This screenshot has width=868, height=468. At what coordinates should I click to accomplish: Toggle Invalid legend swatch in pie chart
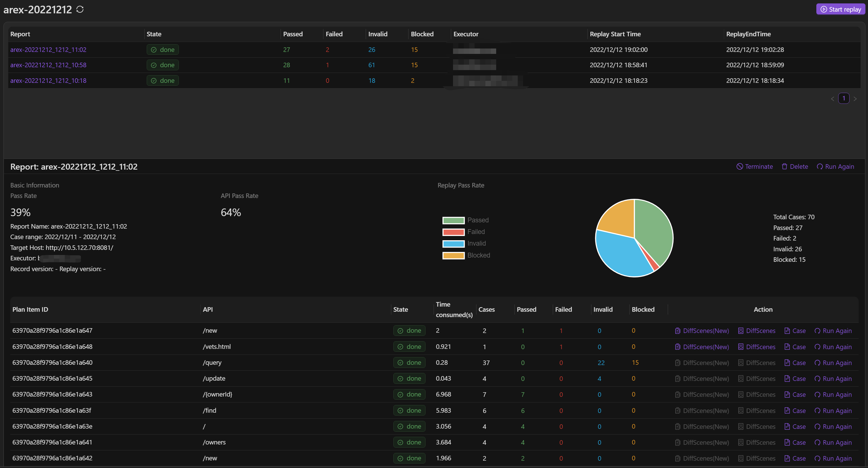(453, 243)
